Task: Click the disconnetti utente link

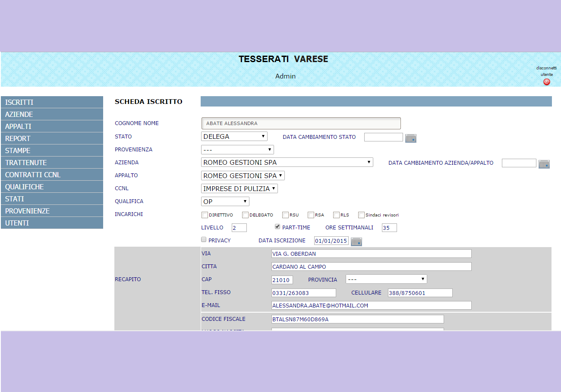Action: click(x=546, y=71)
